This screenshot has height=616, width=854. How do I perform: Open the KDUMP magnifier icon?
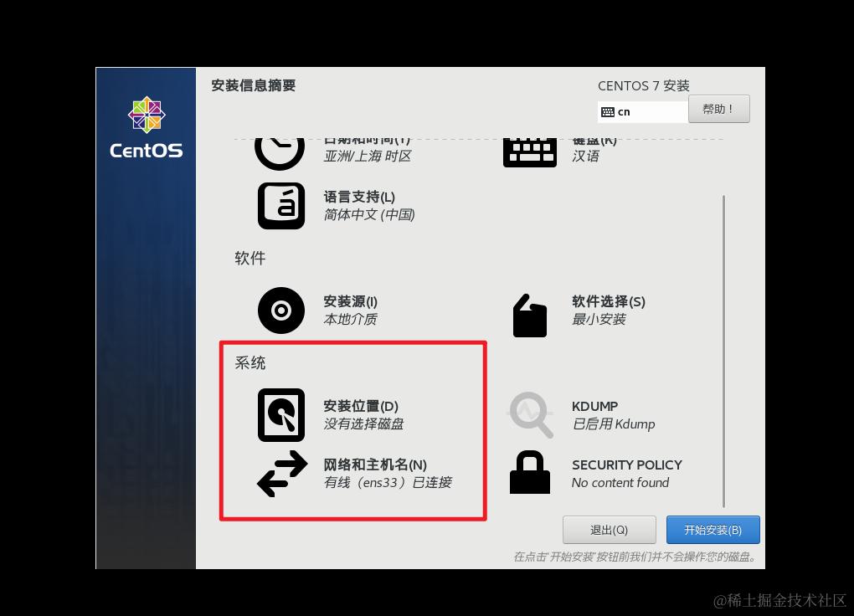(x=531, y=415)
